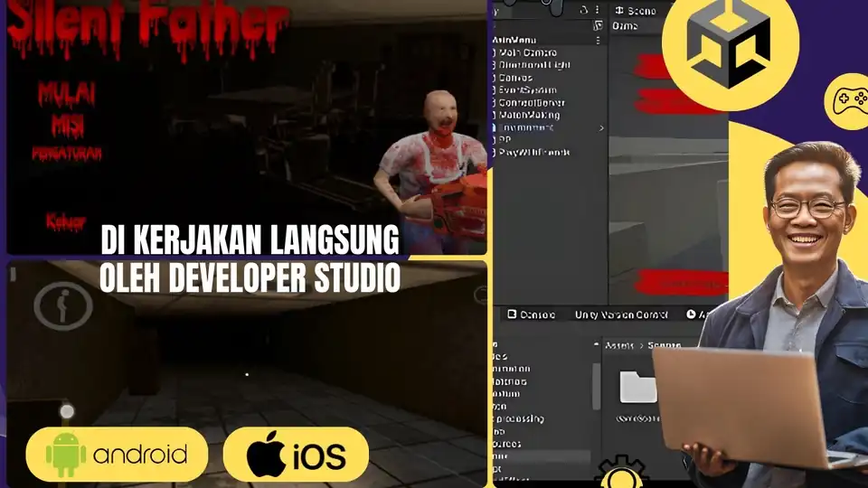Select Directional Light in Hierarchy
Screen dimensions: 868x488
click(534, 65)
